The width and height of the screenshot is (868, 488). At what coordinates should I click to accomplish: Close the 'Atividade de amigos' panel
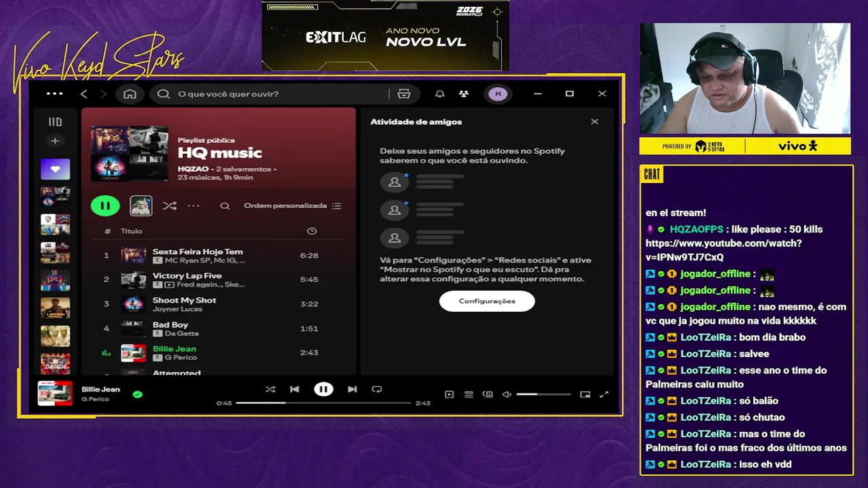click(595, 122)
